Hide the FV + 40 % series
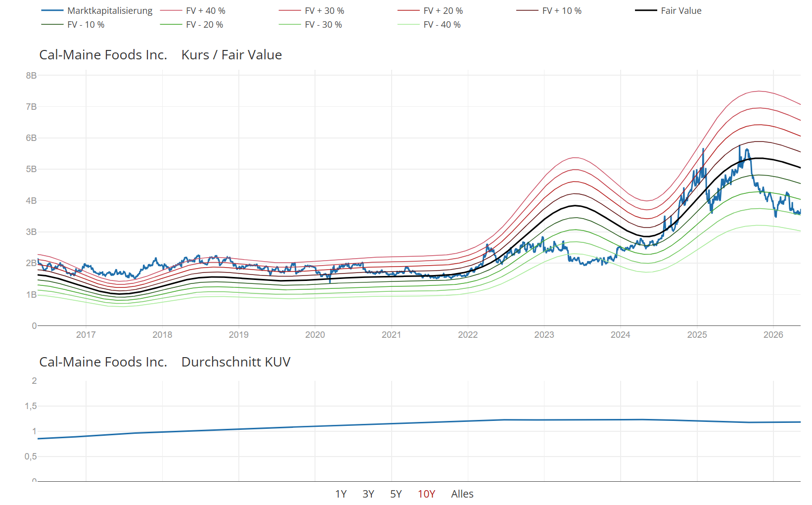This screenshot has width=812, height=505. pyautogui.click(x=193, y=11)
